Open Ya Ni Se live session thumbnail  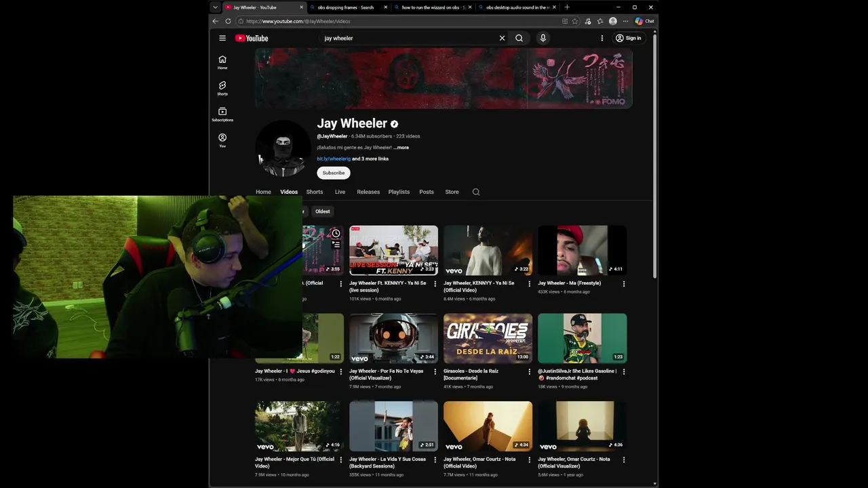pyautogui.click(x=393, y=250)
